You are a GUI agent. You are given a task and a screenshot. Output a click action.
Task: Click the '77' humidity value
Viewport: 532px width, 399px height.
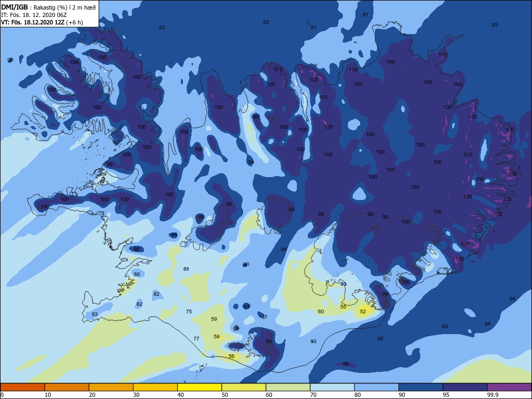(196, 338)
